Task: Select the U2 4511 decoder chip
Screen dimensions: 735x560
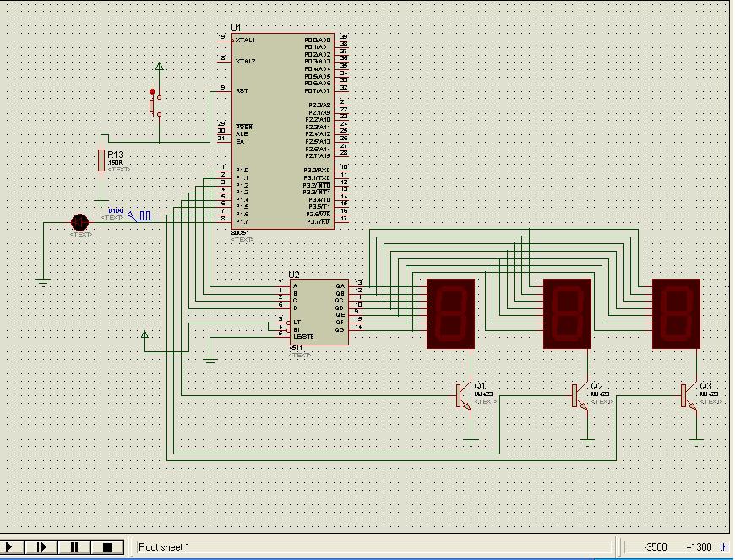Action: tap(318, 310)
